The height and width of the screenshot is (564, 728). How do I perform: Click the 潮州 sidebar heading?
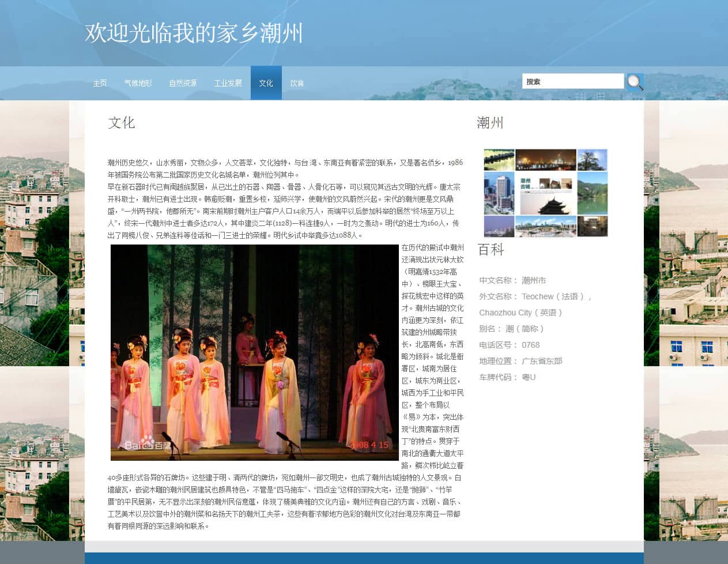490,122
